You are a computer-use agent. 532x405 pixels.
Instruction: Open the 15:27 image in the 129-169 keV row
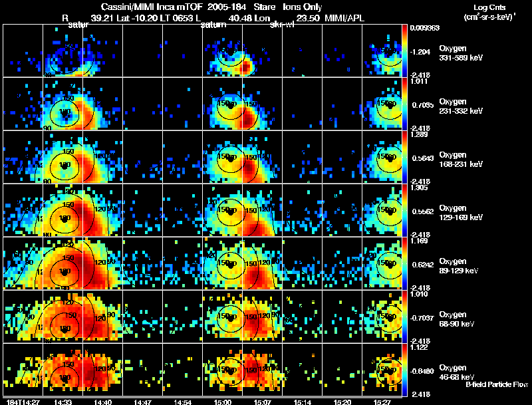click(382, 210)
